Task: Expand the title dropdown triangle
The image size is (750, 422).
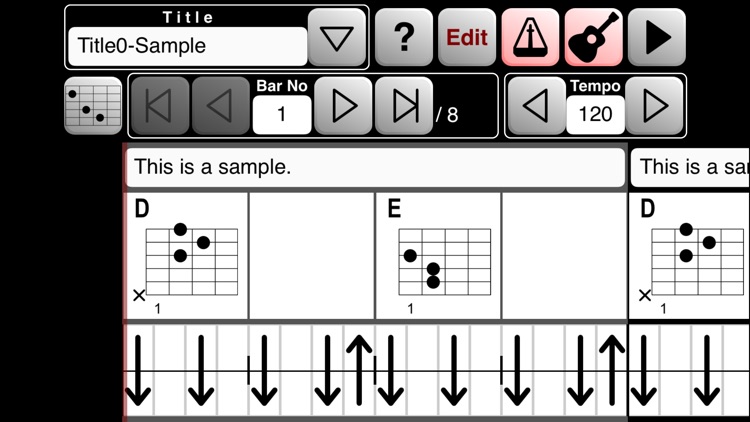Action: coord(338,38)
